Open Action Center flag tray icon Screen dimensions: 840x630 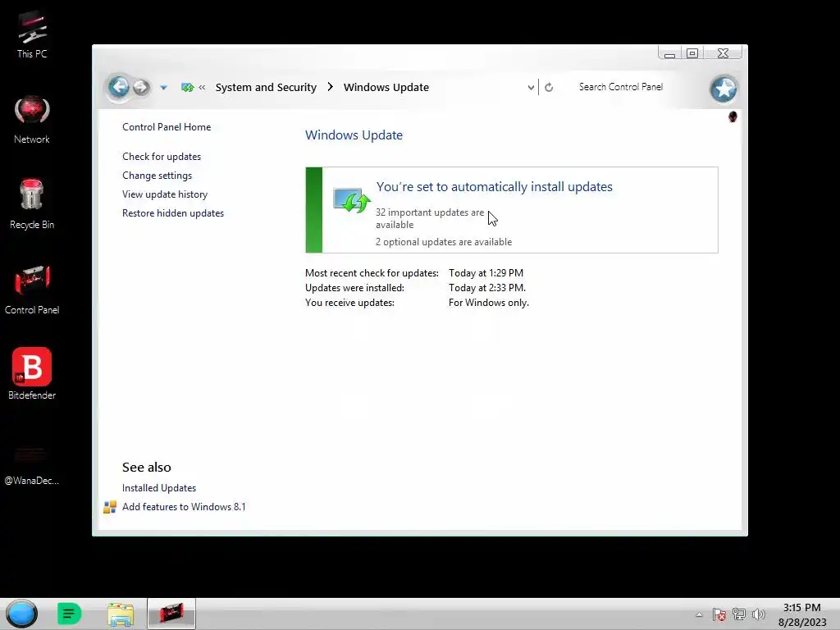[x=719, y=614]
